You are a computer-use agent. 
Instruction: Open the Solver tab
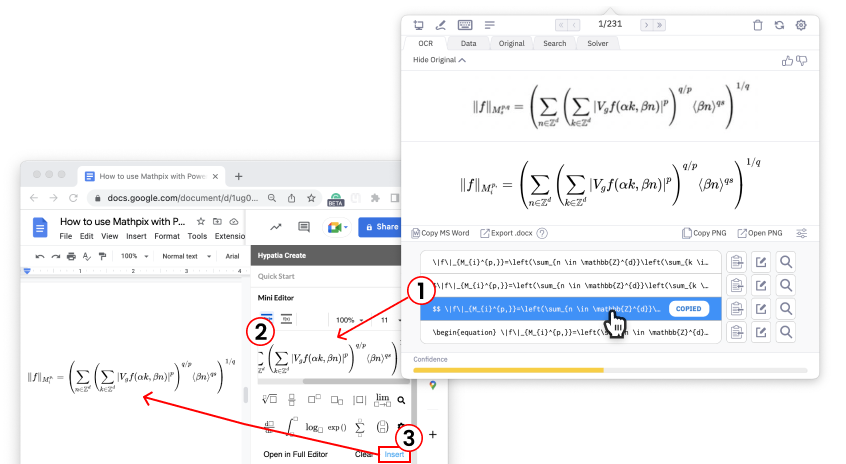pos(598,43)
